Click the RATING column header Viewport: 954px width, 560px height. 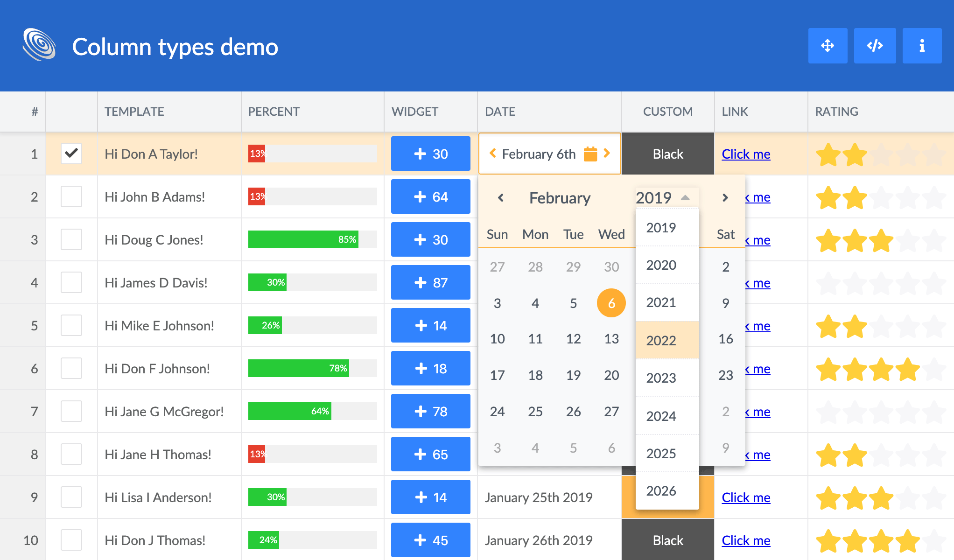[836, 112]
